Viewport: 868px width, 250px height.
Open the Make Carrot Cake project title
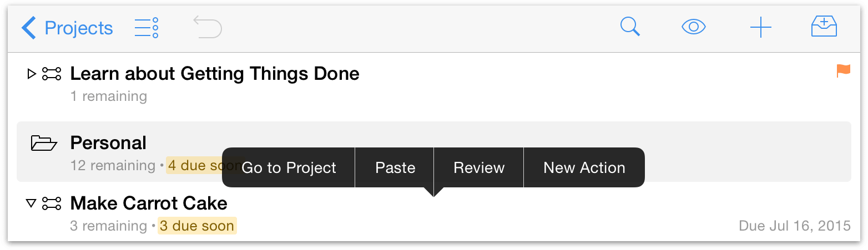(x=149, y=203)
